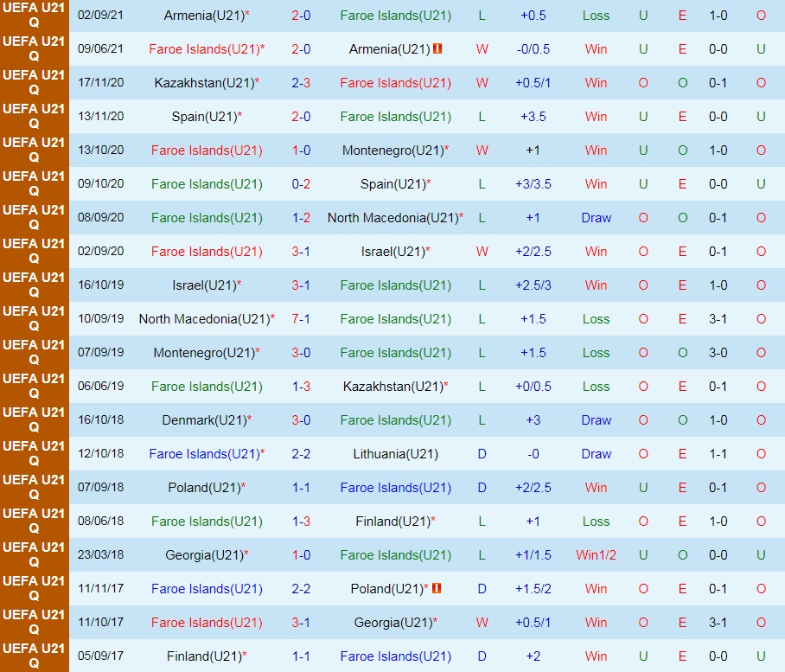Click the Denmark(U21) team name

click(x=204, y=420)
